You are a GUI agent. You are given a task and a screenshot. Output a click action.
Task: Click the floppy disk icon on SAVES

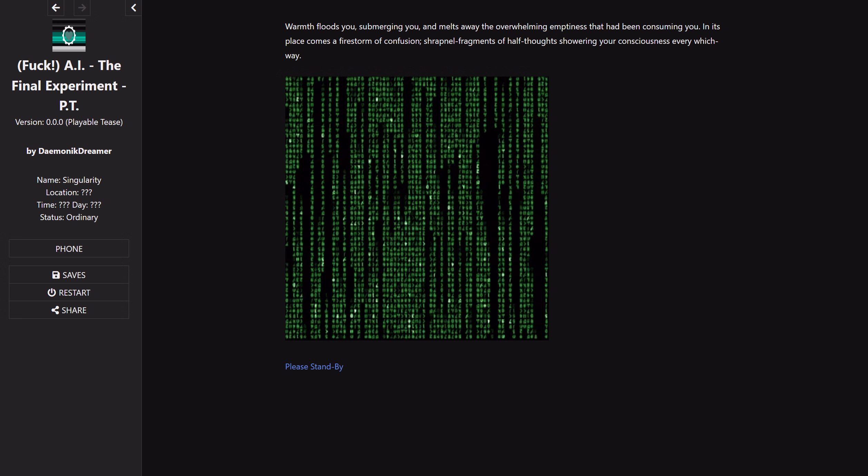point(56,275)
